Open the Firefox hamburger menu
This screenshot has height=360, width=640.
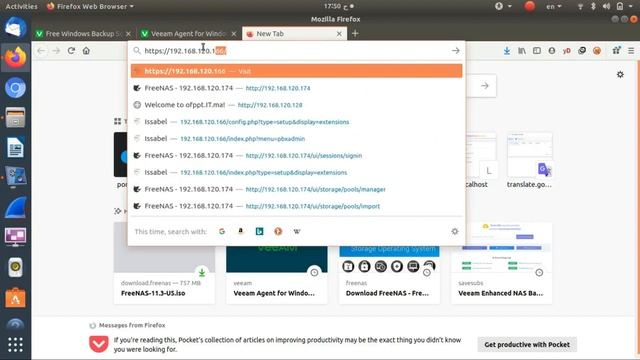(x=631, y=51)
